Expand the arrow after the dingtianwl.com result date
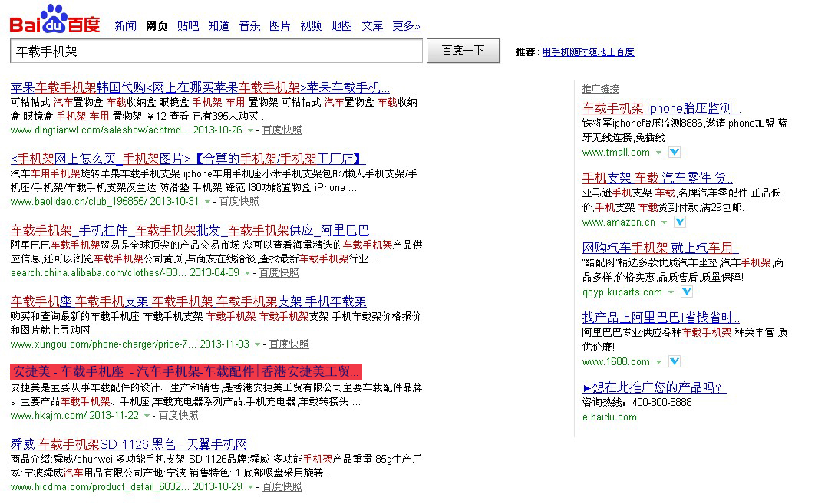The width and height of the screenshot is (828, 504). coord(250,130)
